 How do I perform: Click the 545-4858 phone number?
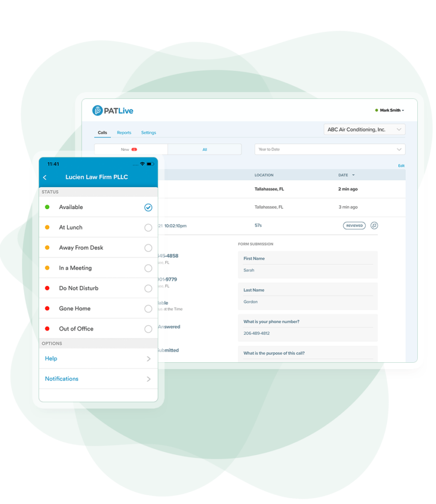tap(168, 256)
